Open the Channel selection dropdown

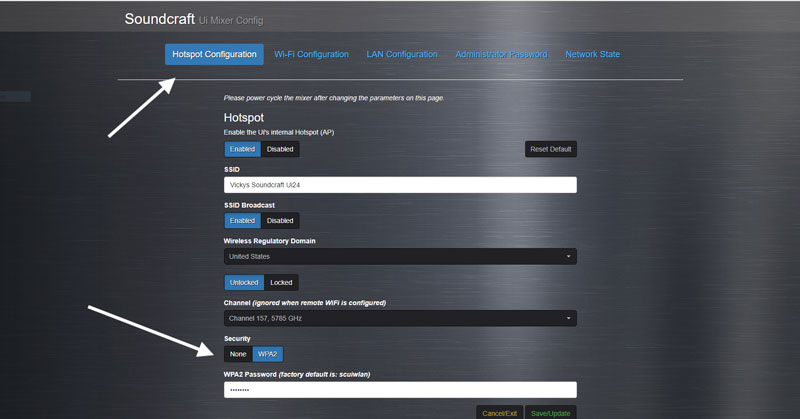tap(400, 318)
